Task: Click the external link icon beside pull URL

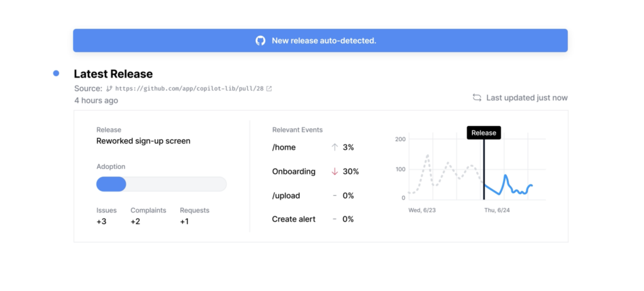Action: pyautogui.click(x=269, y=89)
